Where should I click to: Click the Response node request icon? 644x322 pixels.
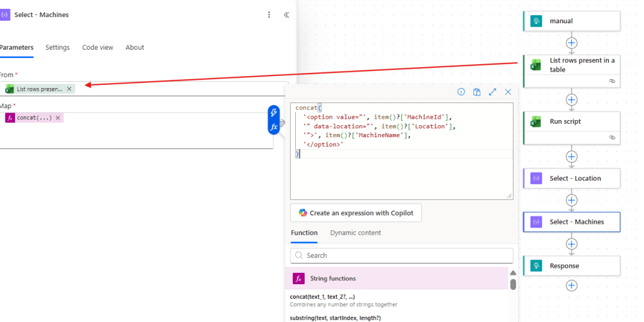click(536, 266)
